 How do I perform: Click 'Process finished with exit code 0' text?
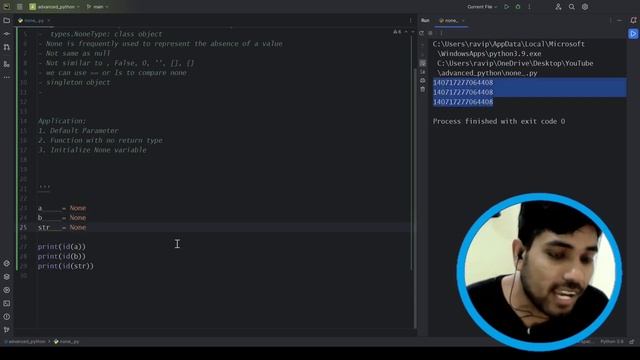(499, 121)
